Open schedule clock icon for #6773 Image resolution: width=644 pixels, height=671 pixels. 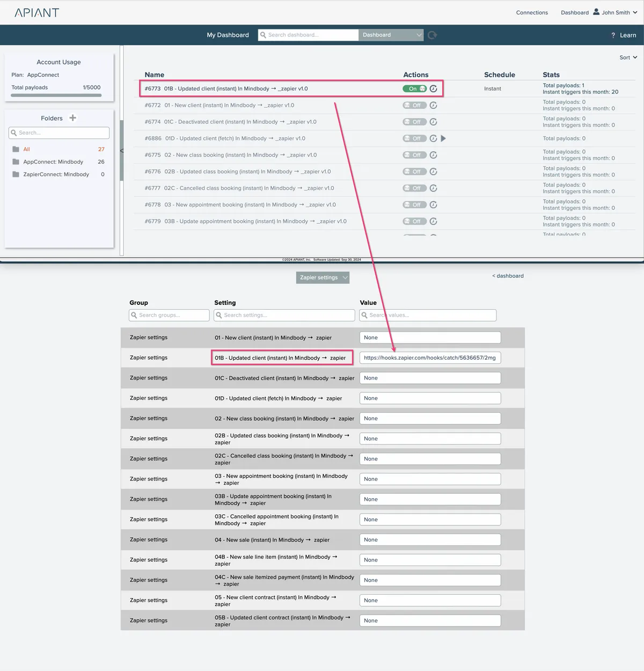[x=434, y=89]
